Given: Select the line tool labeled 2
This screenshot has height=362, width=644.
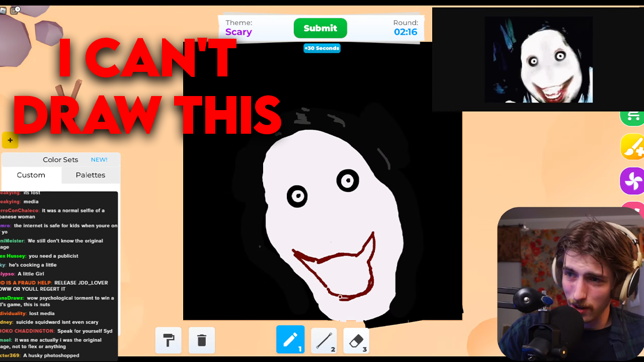Looking at the screenshot, I should [x=324, y=339].
